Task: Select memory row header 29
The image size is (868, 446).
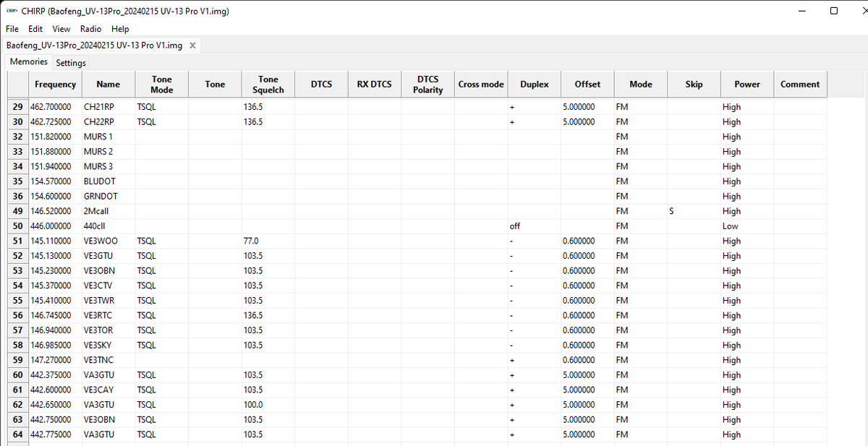Action: tap(17, 107)
